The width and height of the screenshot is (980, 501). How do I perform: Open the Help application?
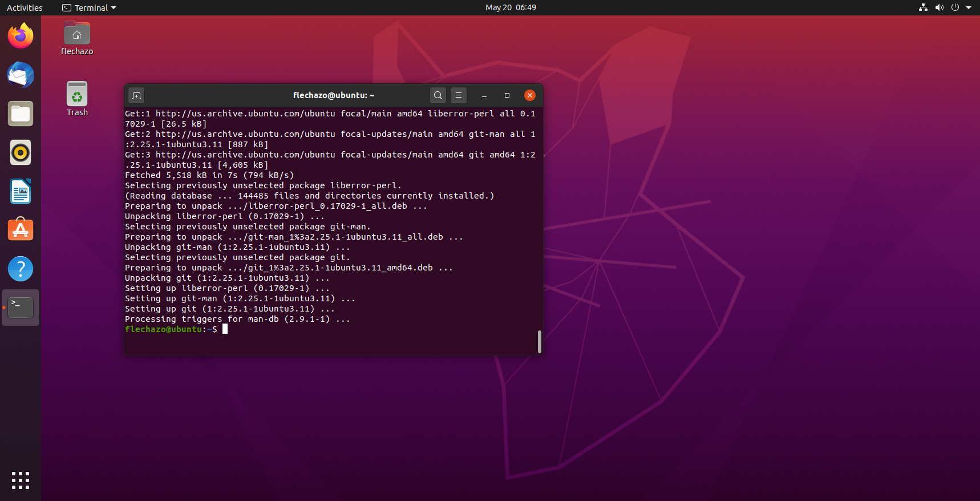[21, 269]
